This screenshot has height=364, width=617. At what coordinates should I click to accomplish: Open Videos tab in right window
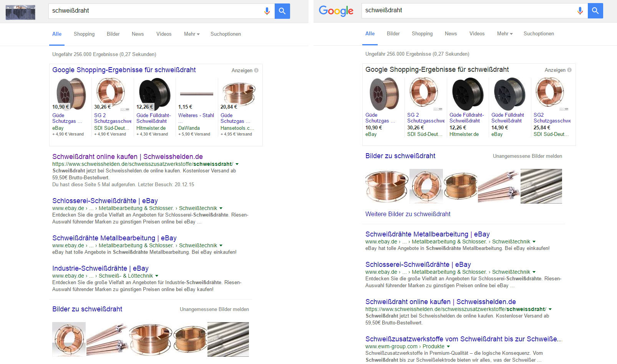coord(477,34)
